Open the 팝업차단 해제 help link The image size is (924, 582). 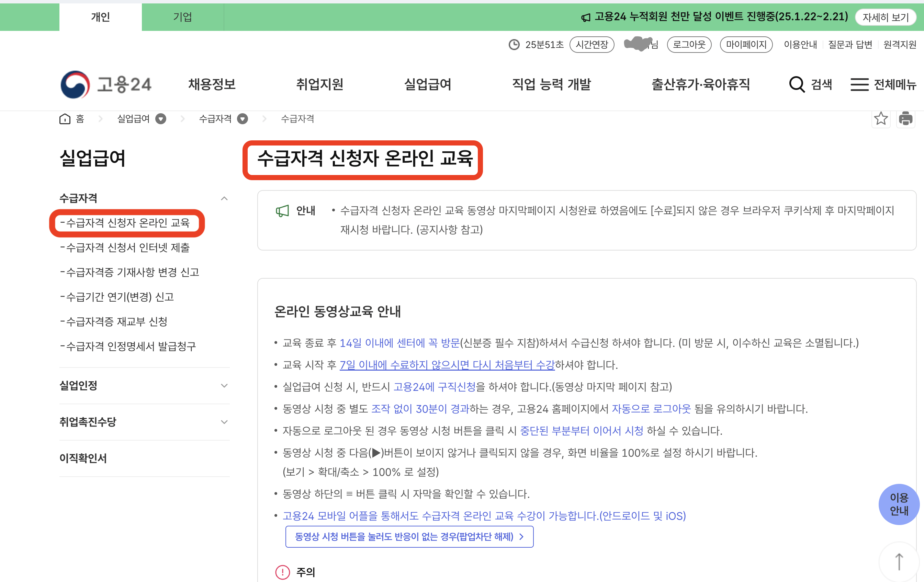point(409,536)
